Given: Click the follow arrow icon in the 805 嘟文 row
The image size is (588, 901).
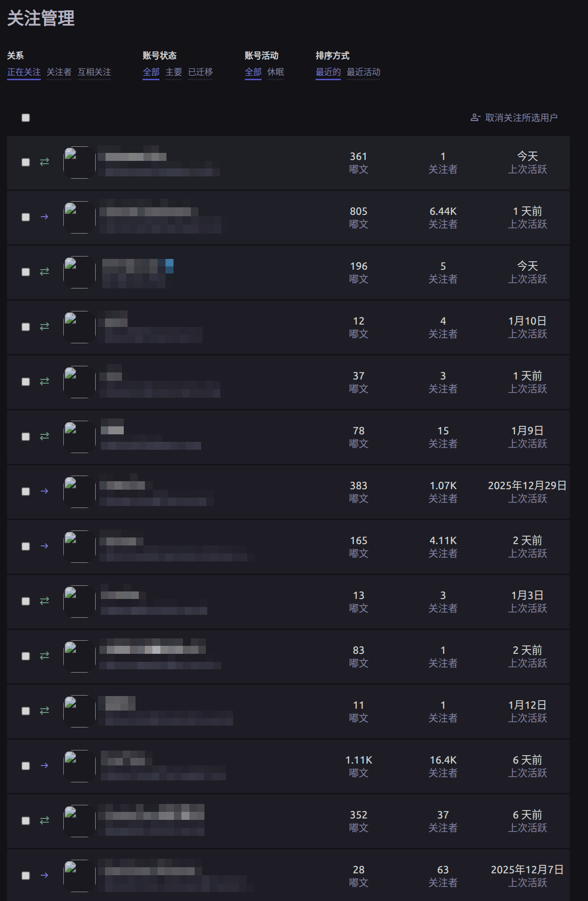Looking at the screenshot, I should tap(45, 217).
